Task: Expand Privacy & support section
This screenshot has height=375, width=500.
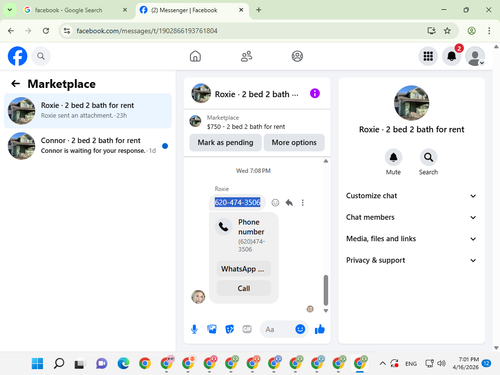Action: pyautogui.click(x=411, y=260)
